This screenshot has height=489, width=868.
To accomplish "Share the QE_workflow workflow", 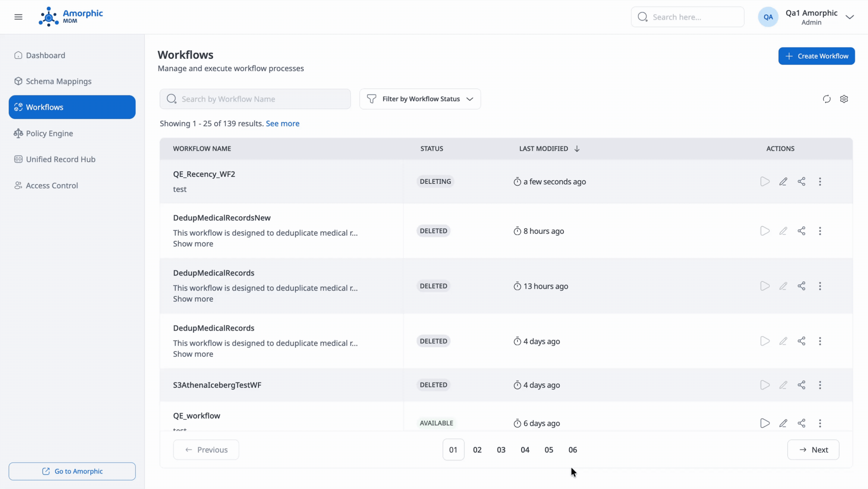I will click(801, 423).
